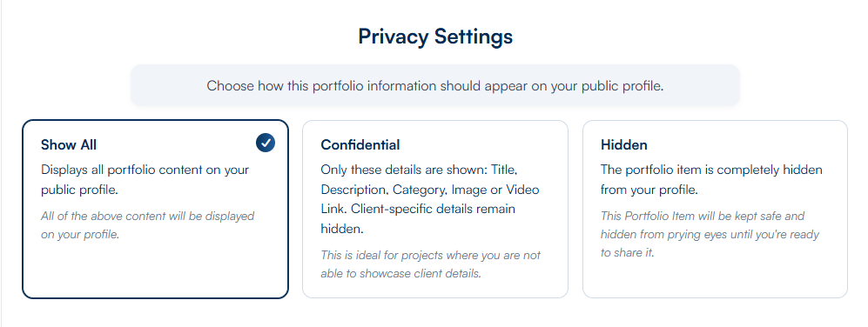Image resolution: width=868 pixels, height=327 pixels.
Task: Choose the Confidential privacy option card
Action: (x=435, y=209)
